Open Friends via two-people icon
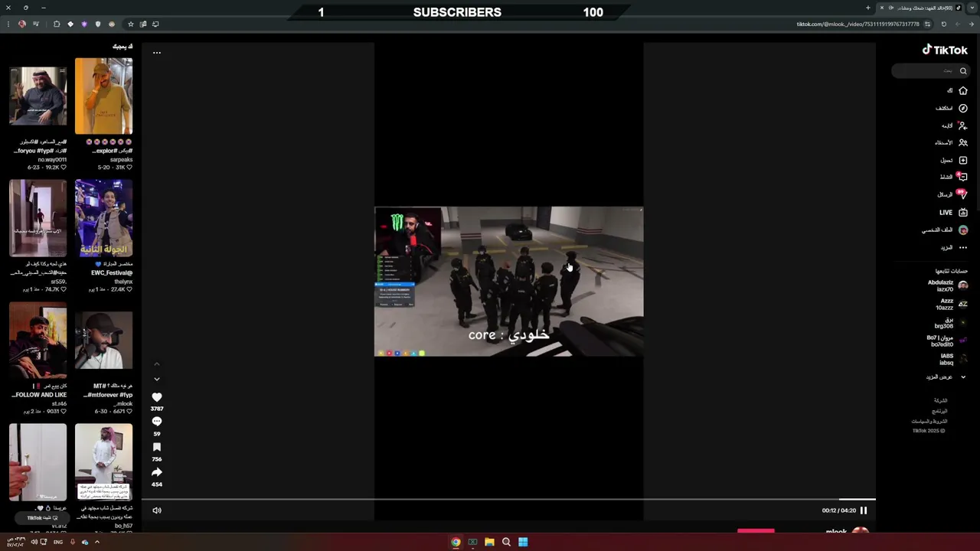 click(x=963, y=142)
